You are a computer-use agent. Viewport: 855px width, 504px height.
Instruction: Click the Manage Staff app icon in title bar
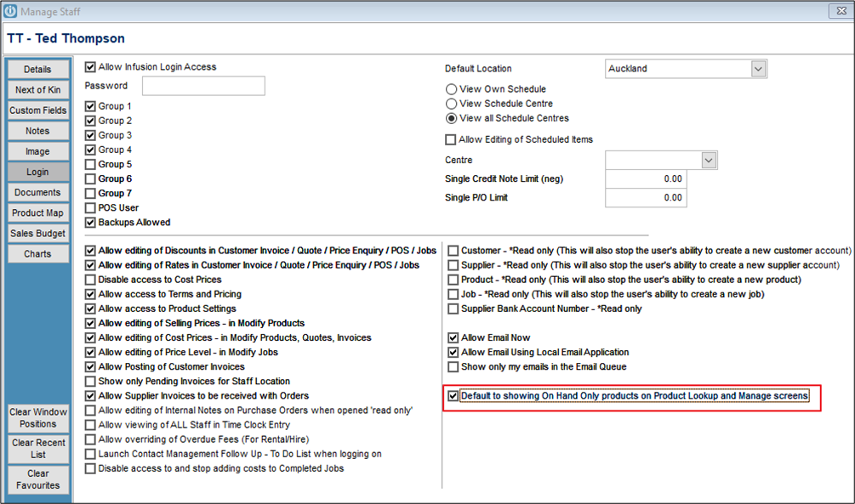click(10, 11)
